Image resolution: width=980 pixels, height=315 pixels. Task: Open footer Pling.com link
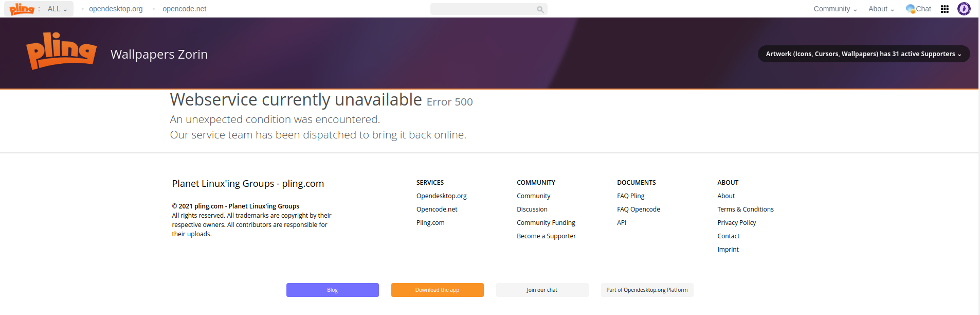coord(430,222)
